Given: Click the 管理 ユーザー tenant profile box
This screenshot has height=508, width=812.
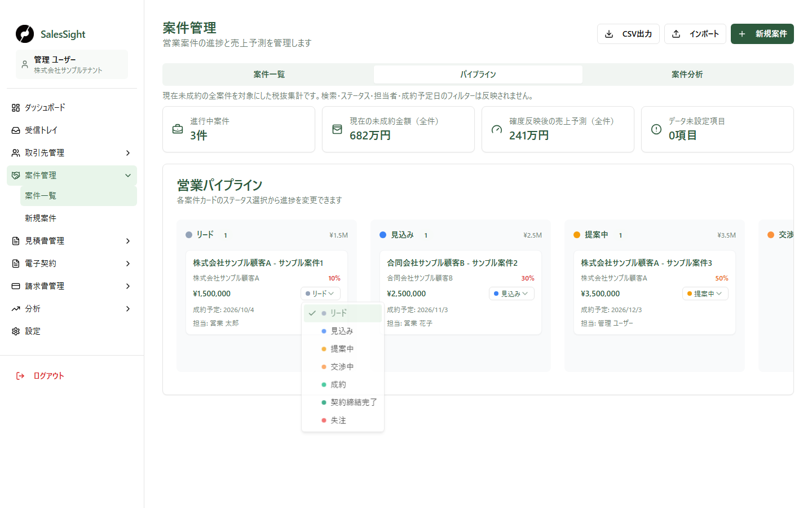Looking at the screenshot, I should [72, 64].
